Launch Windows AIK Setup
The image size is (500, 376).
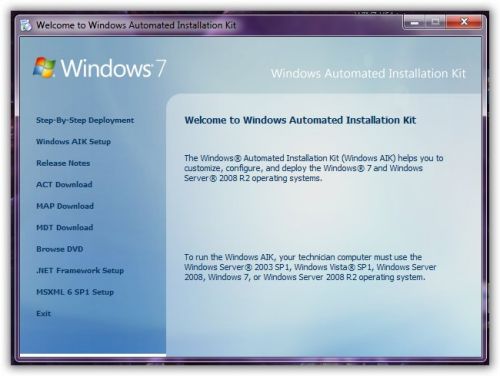pyautogui.click(x=73, y=142)
